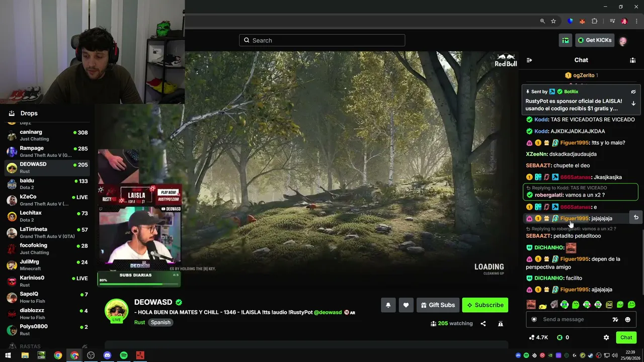Open focofoking Just Chatting stream
The width and height of the screenshot is (644, 362).
(x=46, y=248)
